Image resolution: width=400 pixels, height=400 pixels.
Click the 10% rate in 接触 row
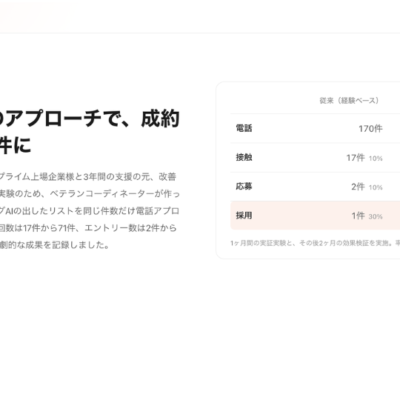(x=376, y=159)
